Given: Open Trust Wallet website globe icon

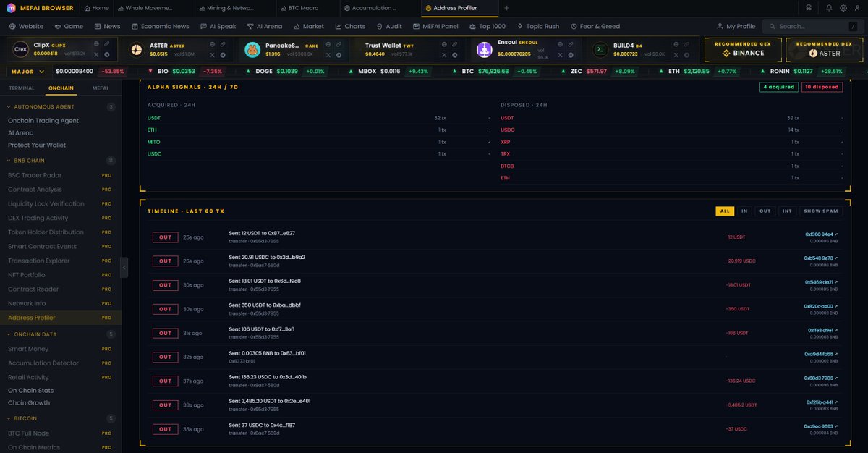Looking at the screenshot, I should tap(444, 44).
